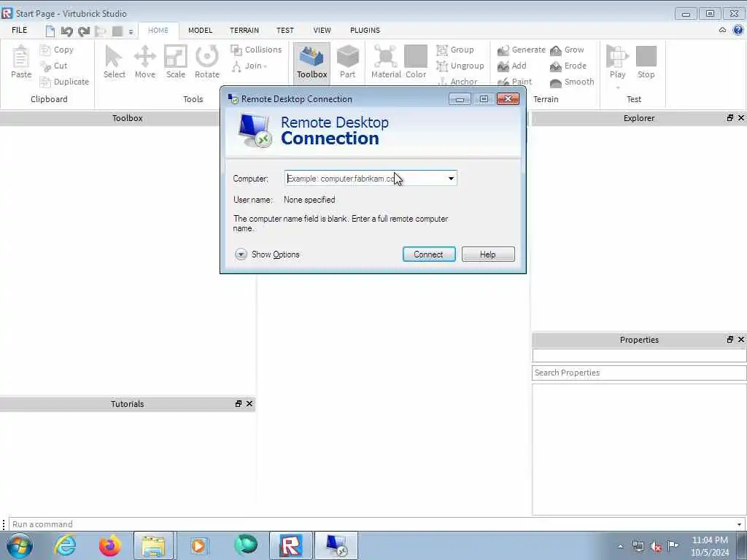The height and width of the screenshot is (560, 747).
Task: Open the Computer combo box dropdown arrow
Action: point(451,179)
